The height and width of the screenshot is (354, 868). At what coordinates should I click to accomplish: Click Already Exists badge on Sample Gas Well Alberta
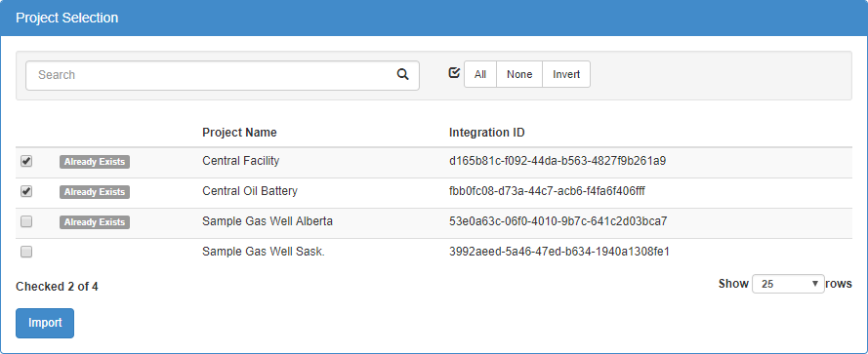pos(95,222)
